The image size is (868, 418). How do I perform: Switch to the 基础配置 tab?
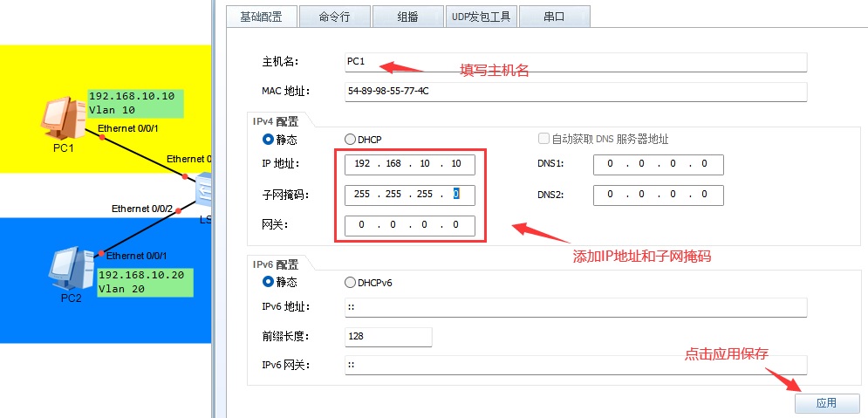[262, 17]
